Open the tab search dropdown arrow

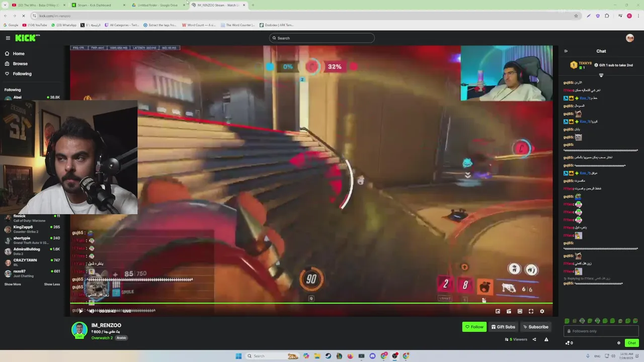click(x=5, y=5)
